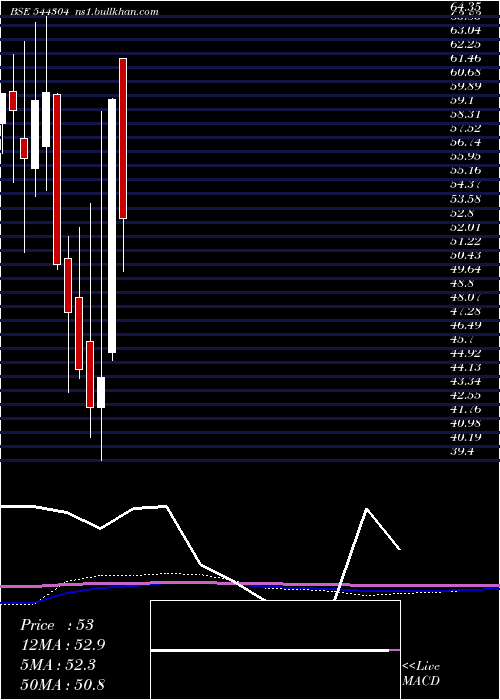Click the 52.01 price level label
The height and width of the screenshot is (700, 500).
coord(465,227)
